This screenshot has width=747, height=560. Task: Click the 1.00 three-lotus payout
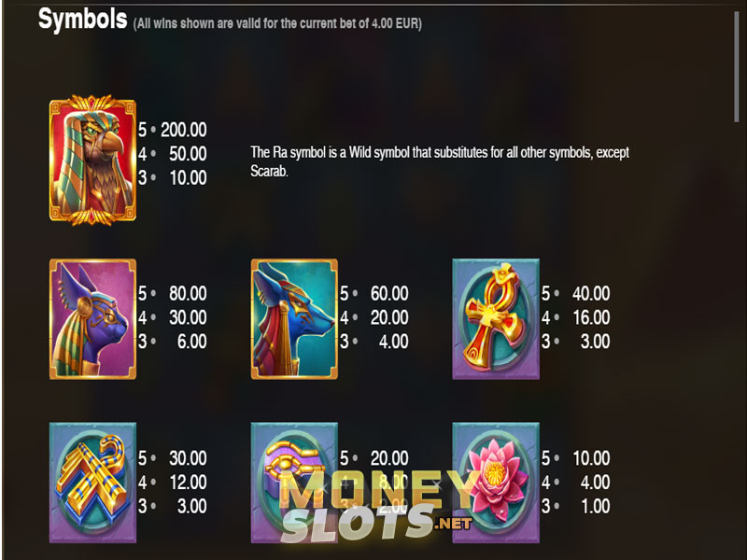(596, 506)
